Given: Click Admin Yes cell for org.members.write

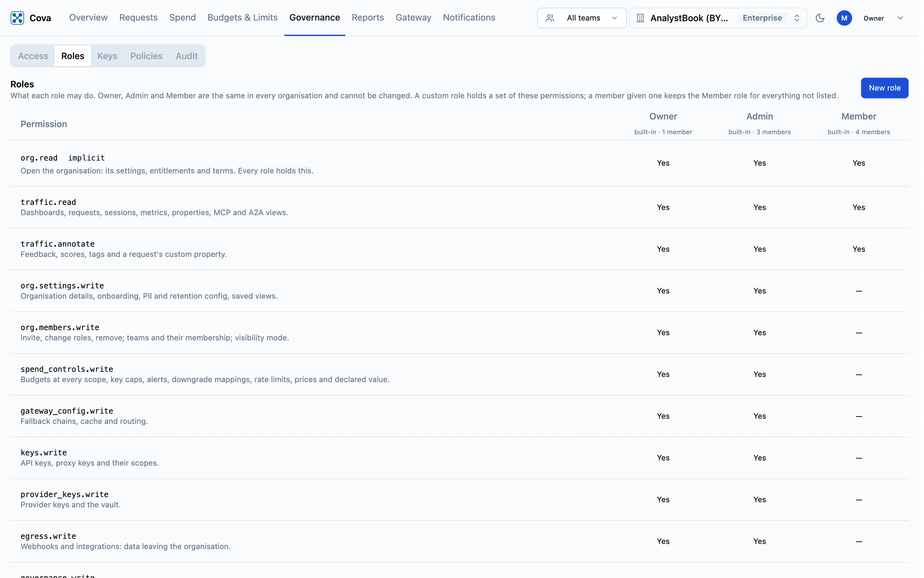Looking at the screenshot, I should pyautogui.click(x=759, y=333).
